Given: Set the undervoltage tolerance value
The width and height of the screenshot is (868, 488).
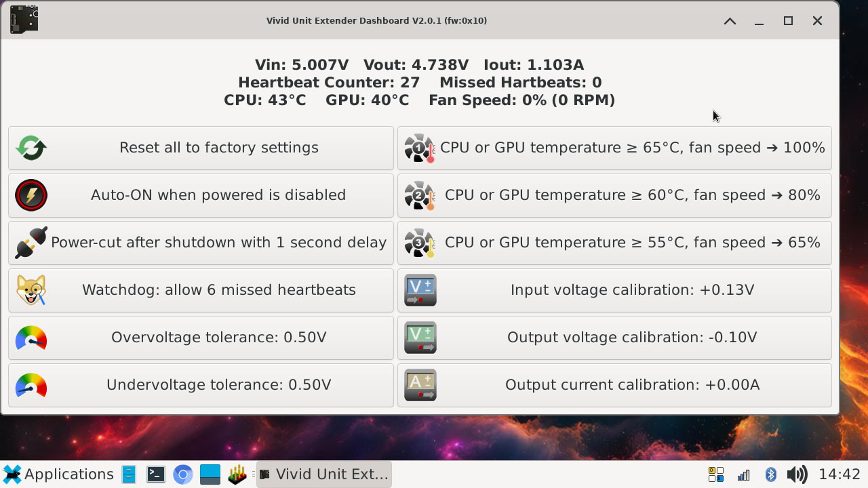Looking at the screenshot, I should tap(218, 385).
